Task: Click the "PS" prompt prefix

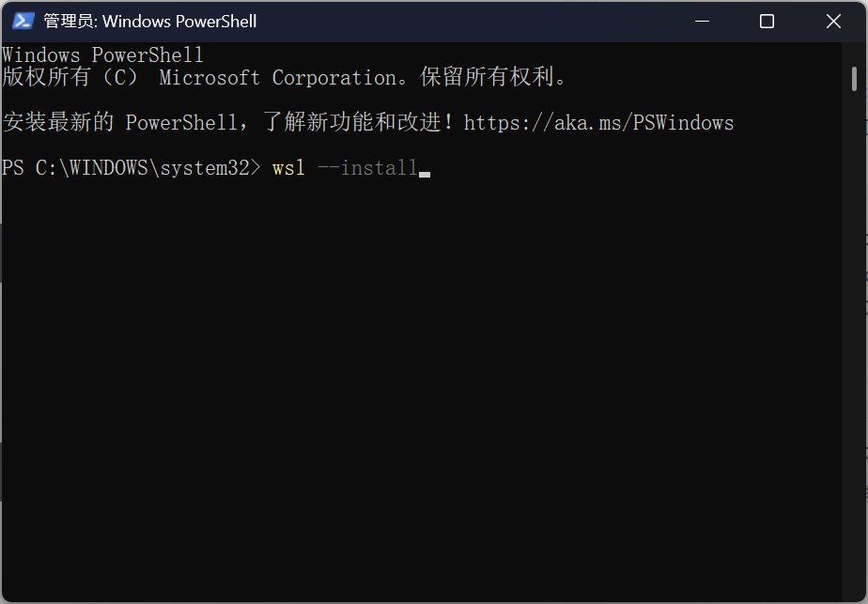Action: (13, 169)
